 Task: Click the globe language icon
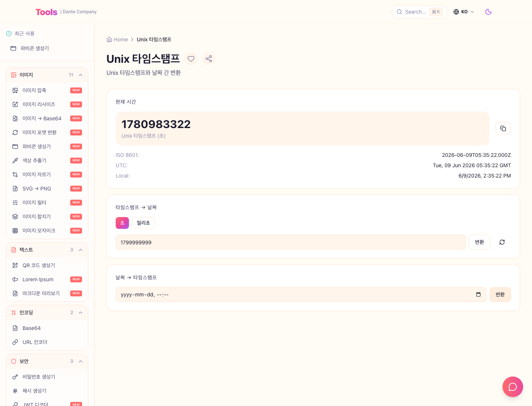456,12
